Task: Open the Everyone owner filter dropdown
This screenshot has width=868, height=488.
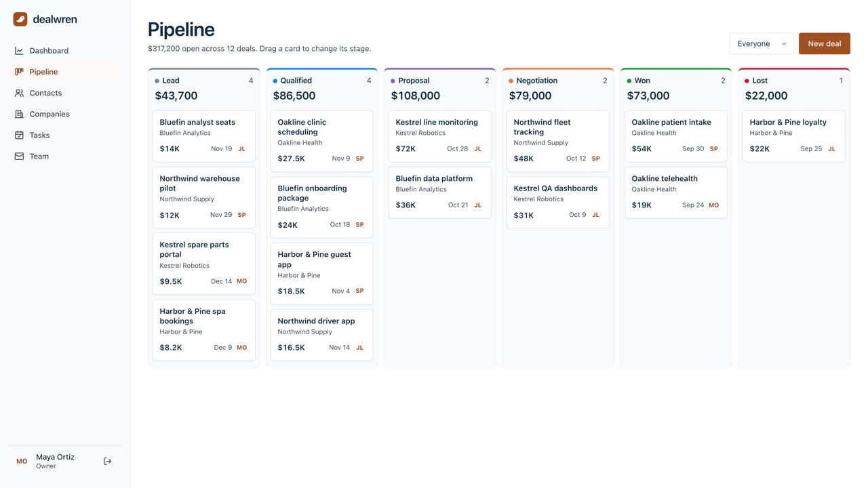Action: [x=762, y=43]
